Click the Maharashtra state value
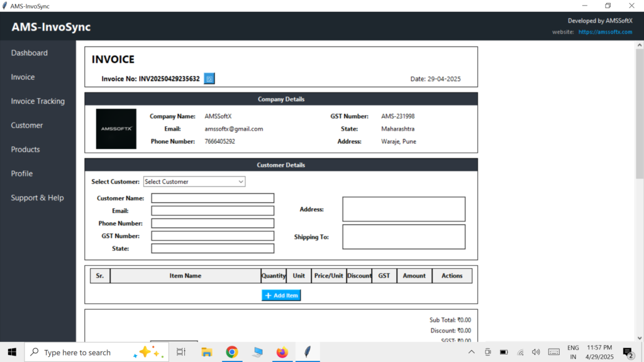This screenshot has width=644, height=362. (x=397, y=129)
